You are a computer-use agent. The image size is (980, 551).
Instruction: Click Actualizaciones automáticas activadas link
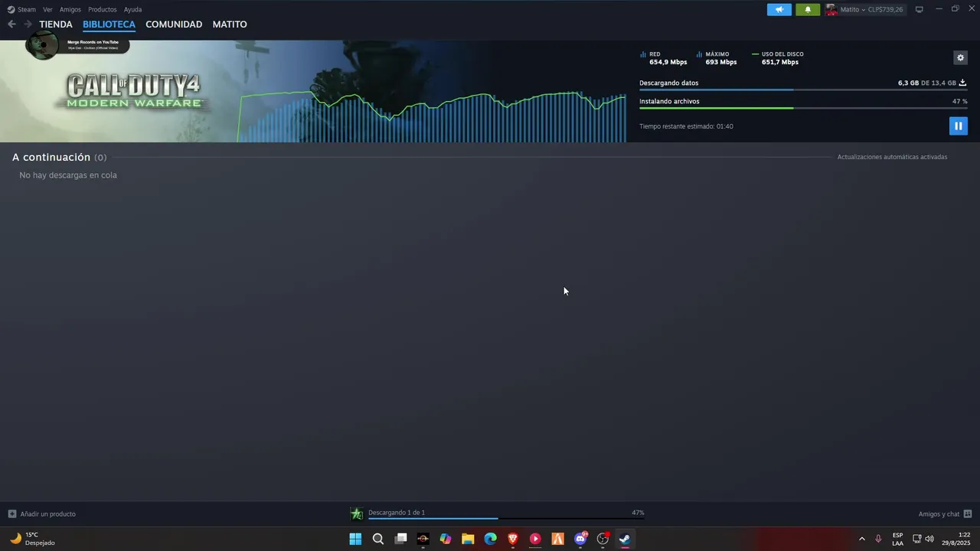point(892,157)
